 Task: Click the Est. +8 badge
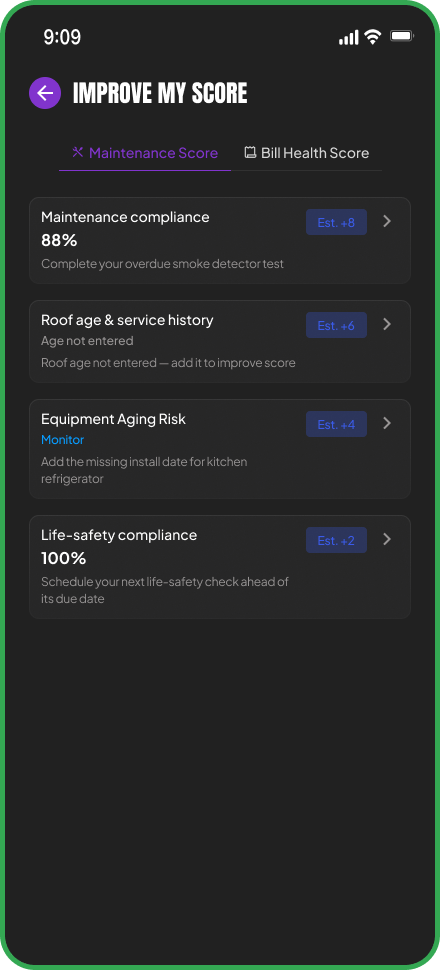click(336, 222)
